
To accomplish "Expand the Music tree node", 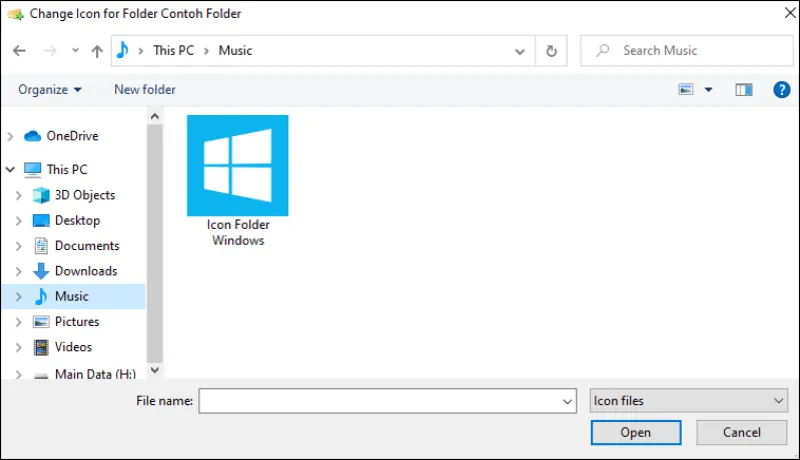I will click(x=19, y=296).
